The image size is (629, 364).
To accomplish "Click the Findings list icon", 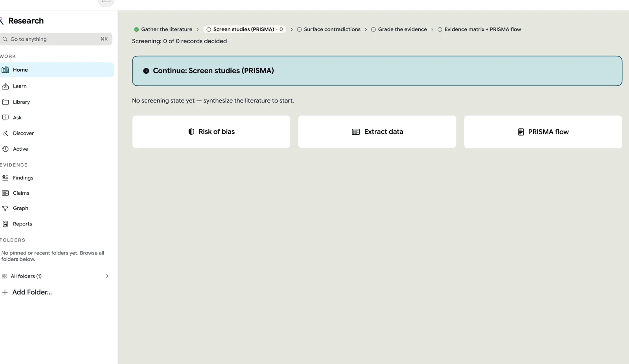I will 6,178.
